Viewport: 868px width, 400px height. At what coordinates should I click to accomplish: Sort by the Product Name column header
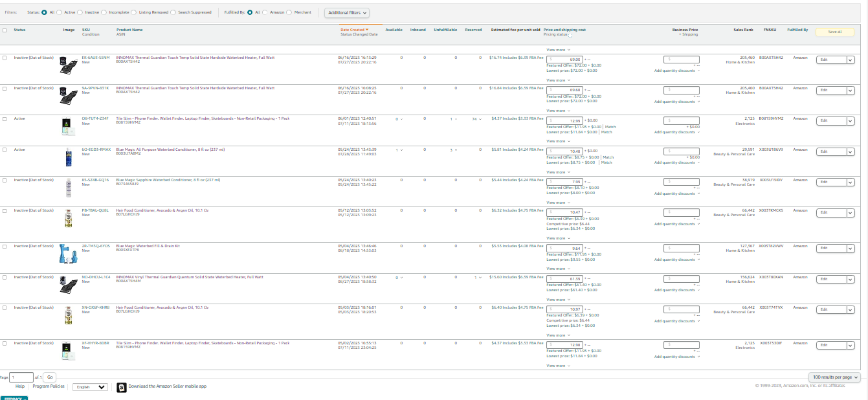point(129,30)
